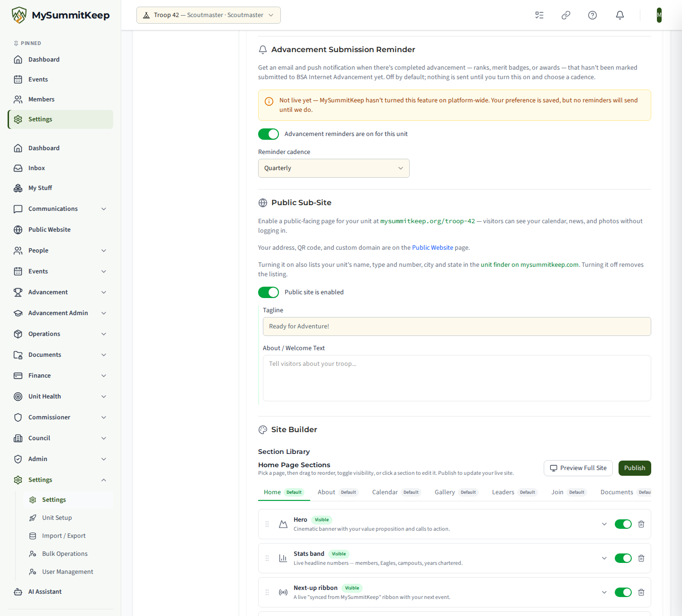Open the Settings sub-item under Settings
682x616 pixels.
tap(68, 500)
